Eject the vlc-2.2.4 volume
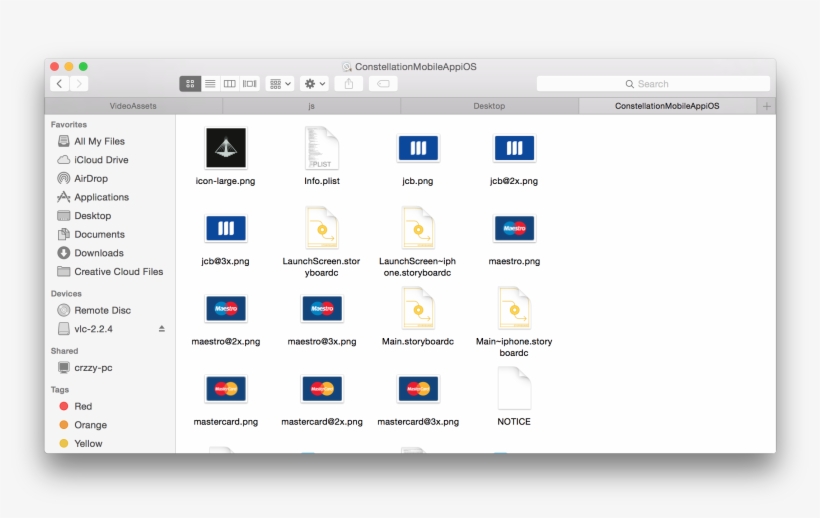The width and height of the screenshot is (820, 518). coord(162,329)
